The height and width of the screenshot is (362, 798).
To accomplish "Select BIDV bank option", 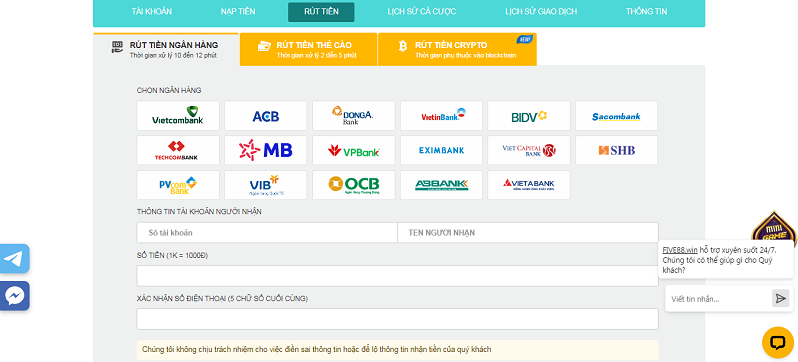I will [529, 116].
